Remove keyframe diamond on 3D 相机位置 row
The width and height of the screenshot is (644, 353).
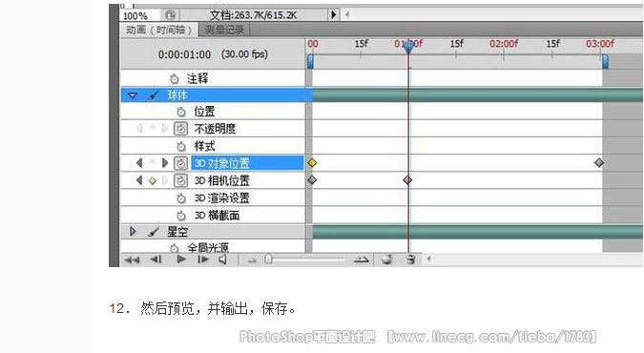(x=153, y=181)
